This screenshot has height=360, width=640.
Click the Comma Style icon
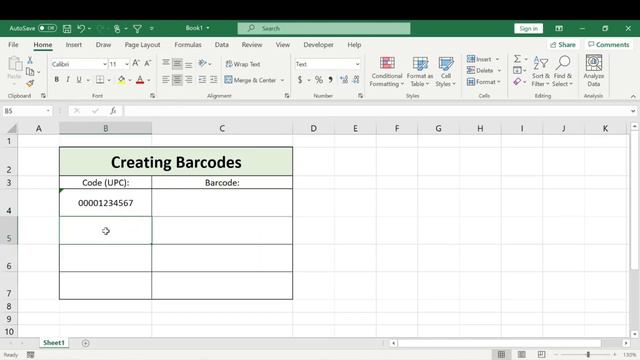[x=331, y=80]
